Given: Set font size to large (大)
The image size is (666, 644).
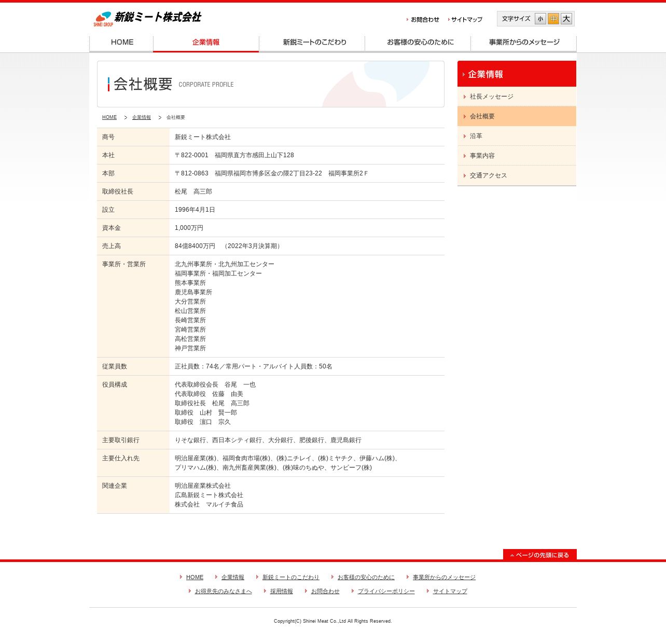Looking at the screenshot, I should tap(566, 19).
